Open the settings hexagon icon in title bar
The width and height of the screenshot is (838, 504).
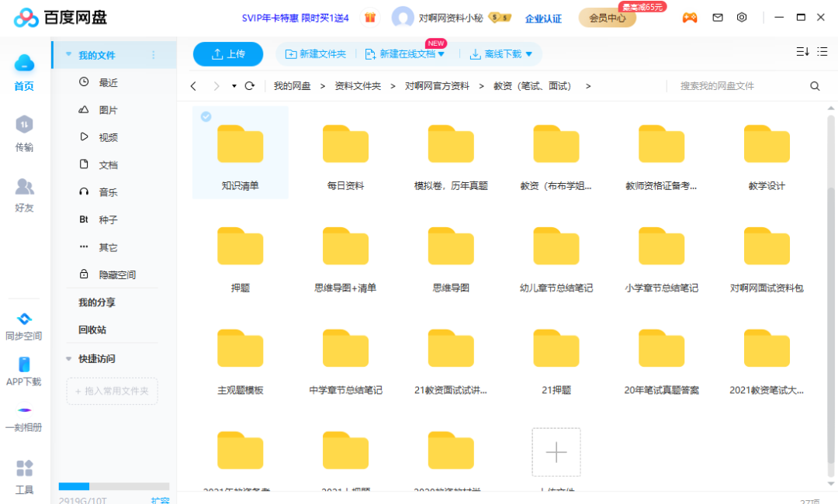coord(742,17)
